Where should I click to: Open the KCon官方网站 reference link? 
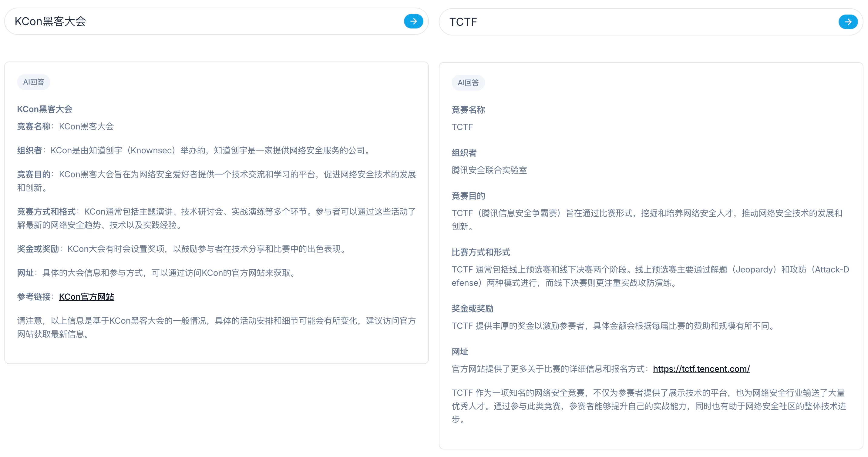point(86,297)
